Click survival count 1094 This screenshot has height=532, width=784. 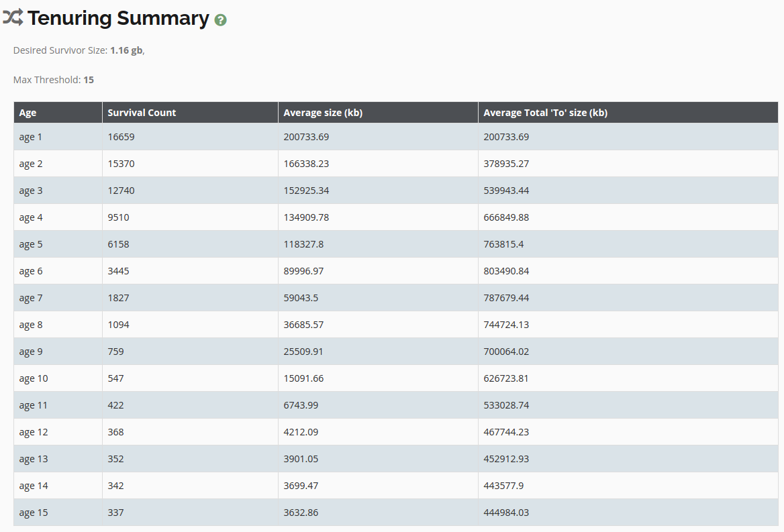[119, 325]
